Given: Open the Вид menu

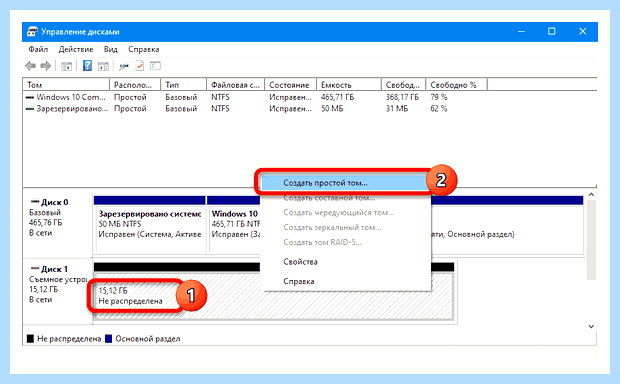Looking at the screenshot, I should [111, 49].
